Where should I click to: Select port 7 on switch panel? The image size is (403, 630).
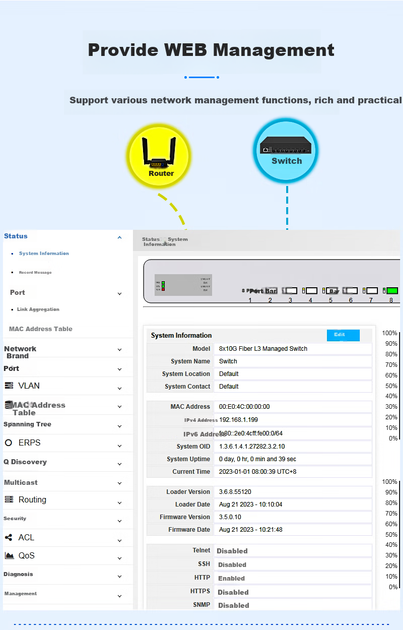pos(370,290)
